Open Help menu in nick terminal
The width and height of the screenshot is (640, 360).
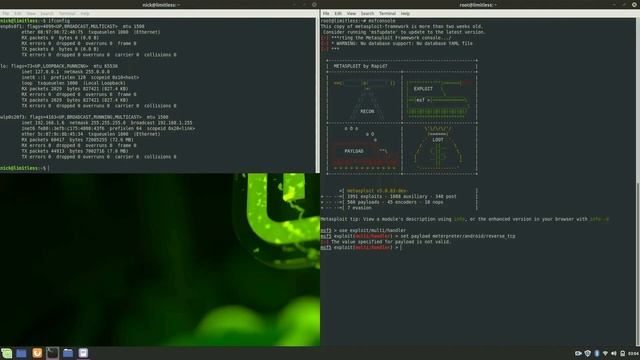[84, 13]
